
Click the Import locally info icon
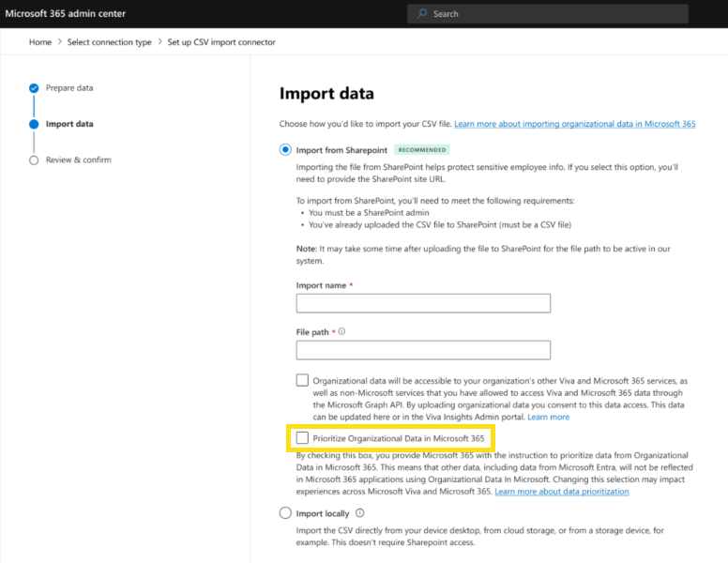click(x=360, y=513)
